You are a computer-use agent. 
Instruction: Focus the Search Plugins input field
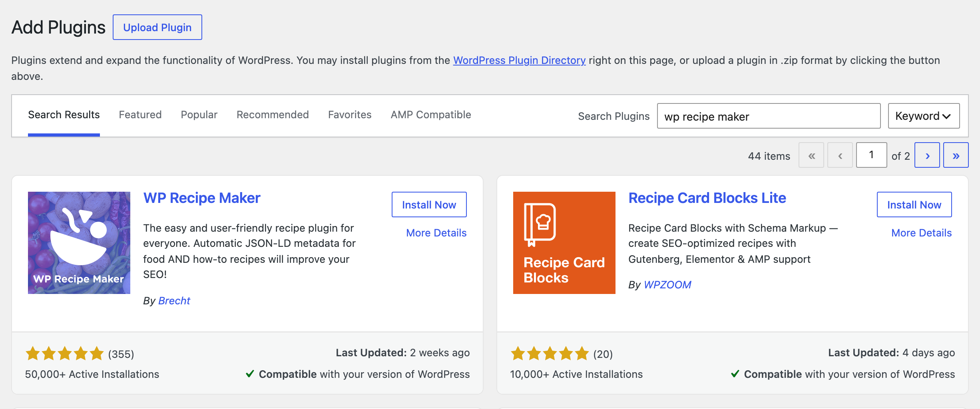click(x=769, y=116)
